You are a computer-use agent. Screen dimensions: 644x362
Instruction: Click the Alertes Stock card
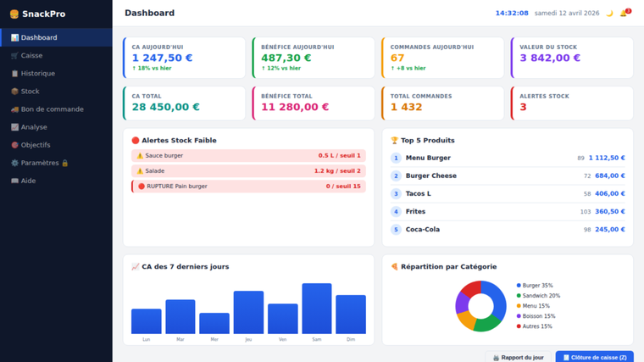click(x=572, y=103)
